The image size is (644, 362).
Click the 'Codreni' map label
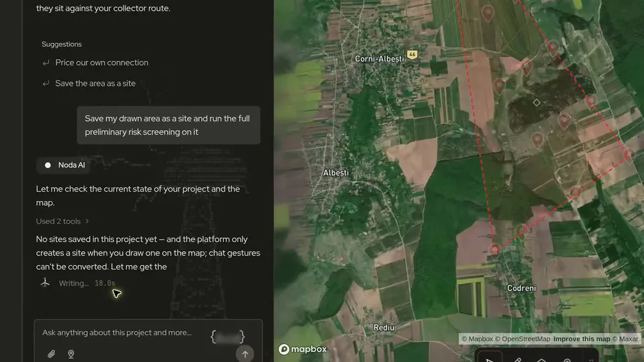(x=521, y=288)
